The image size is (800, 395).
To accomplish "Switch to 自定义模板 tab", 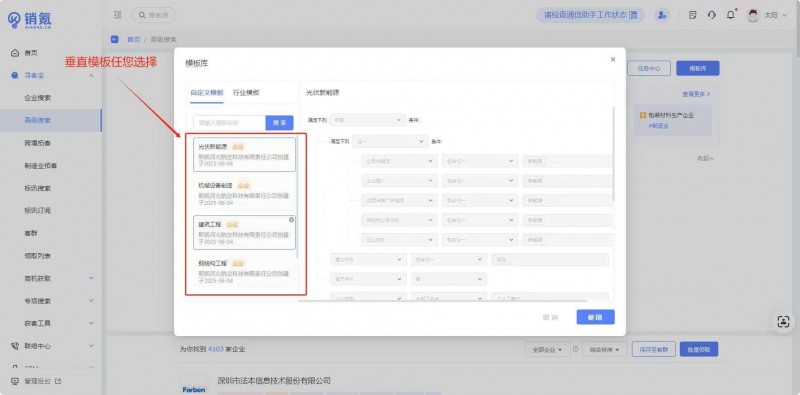I will 207,93.
